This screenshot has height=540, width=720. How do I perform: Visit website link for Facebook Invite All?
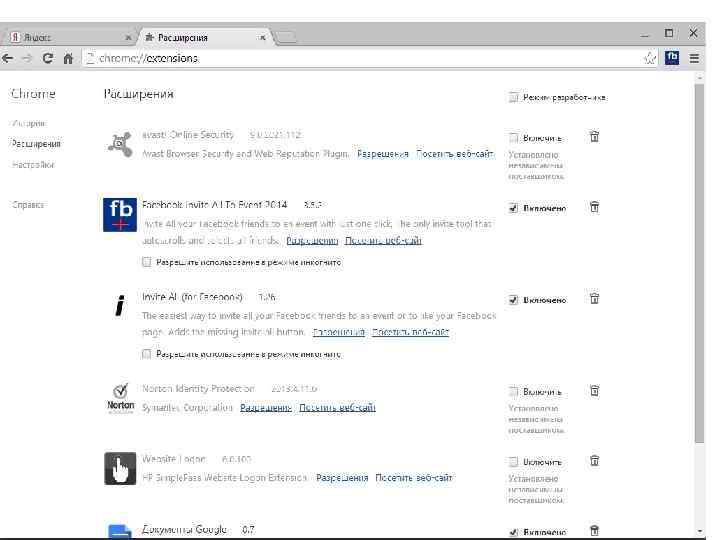[x=383, y=241]
